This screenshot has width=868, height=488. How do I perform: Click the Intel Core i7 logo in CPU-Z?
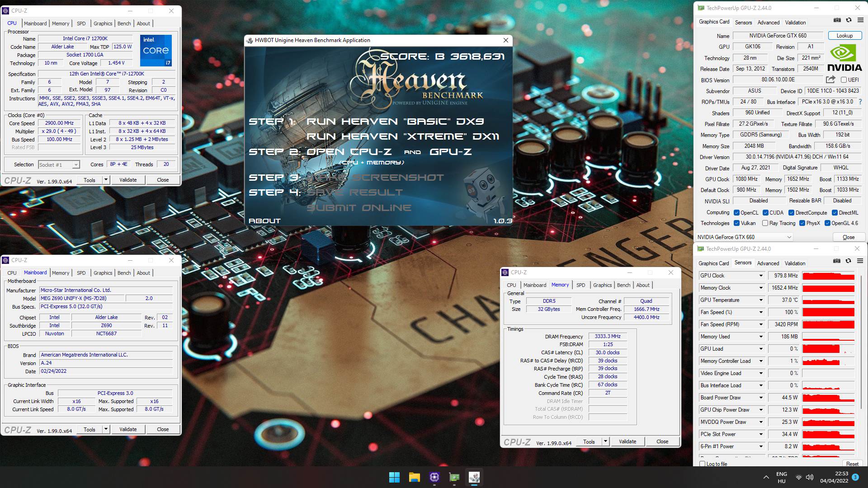pyautogui.click(x=156, y=50)
